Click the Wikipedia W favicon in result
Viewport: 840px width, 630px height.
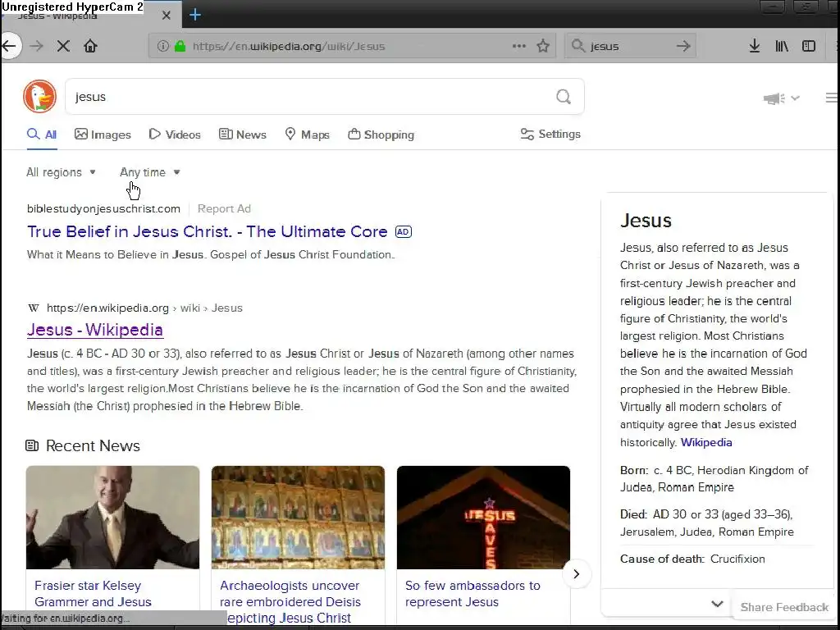[x=33, y=308]
